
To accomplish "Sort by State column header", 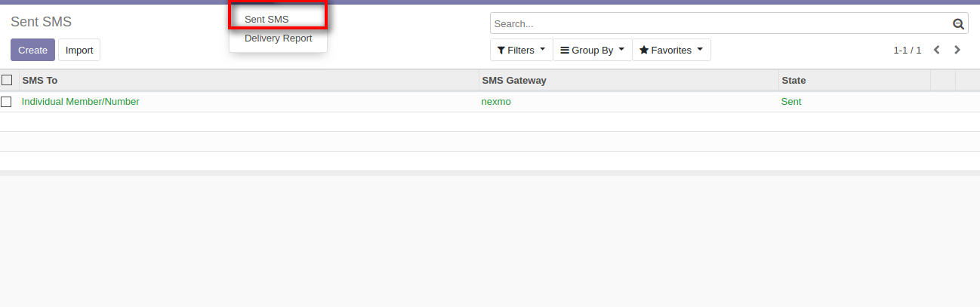I will 794,81.
